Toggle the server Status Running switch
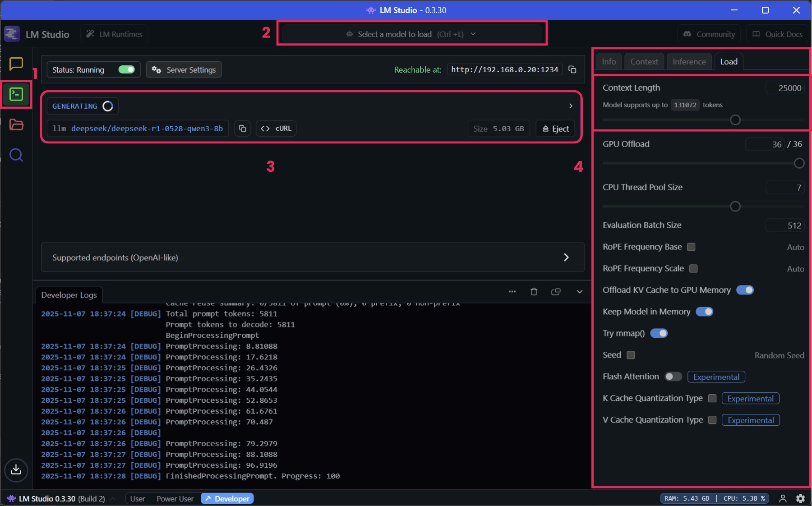 click(127, 69)
